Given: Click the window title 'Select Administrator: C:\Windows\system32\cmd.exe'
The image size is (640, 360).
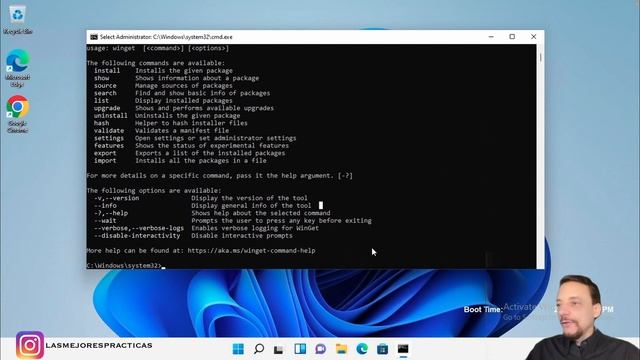Looking at the screenshot, I should click(x=166, y=37).
